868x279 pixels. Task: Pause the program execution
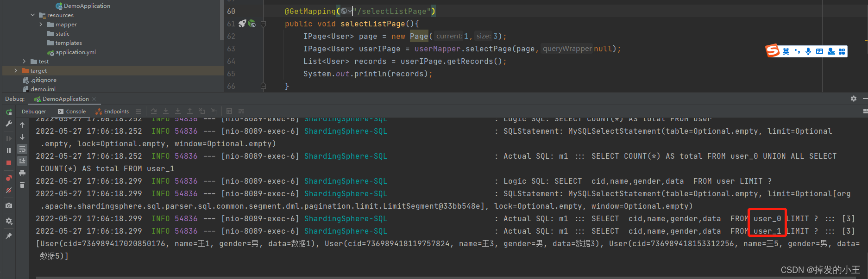pyautogui.click(x=9, y=150)
